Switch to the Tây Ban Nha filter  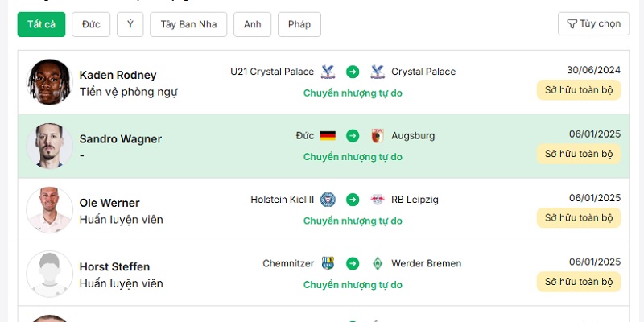tap(188, 24)
